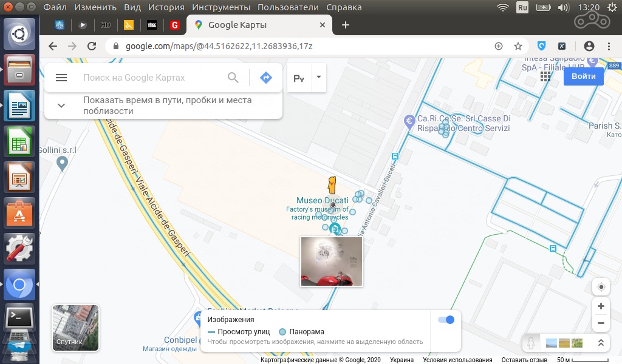Focus the Поиск на Google Картах field

(152, 78)
